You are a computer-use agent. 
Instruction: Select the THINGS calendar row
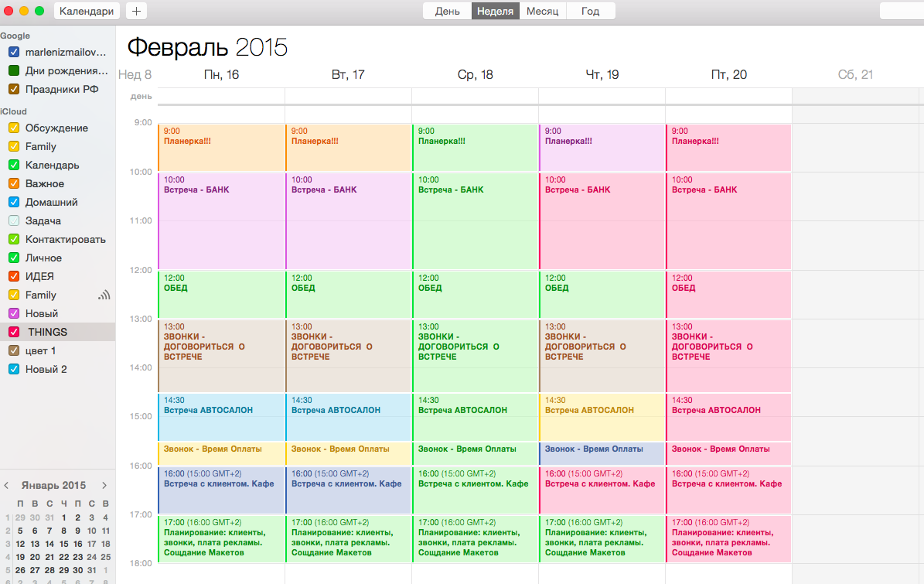[x=58, y=332]
